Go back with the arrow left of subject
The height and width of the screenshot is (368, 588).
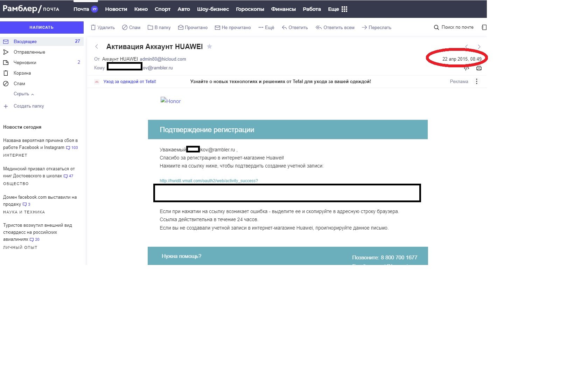(97, 47)
